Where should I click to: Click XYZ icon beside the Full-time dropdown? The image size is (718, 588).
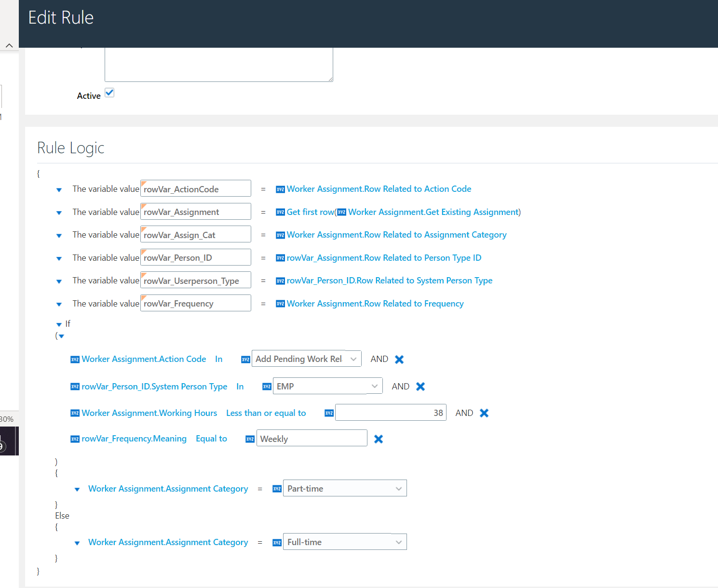coord(277,543)
